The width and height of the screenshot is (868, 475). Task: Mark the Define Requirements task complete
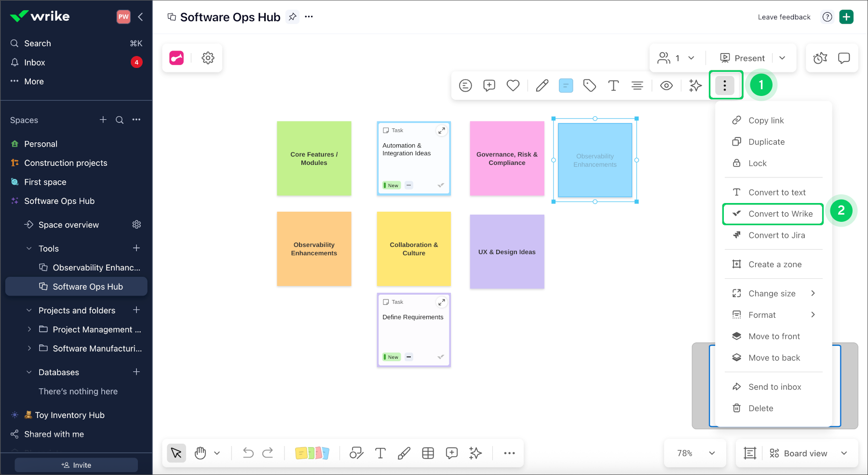point(440,356)
